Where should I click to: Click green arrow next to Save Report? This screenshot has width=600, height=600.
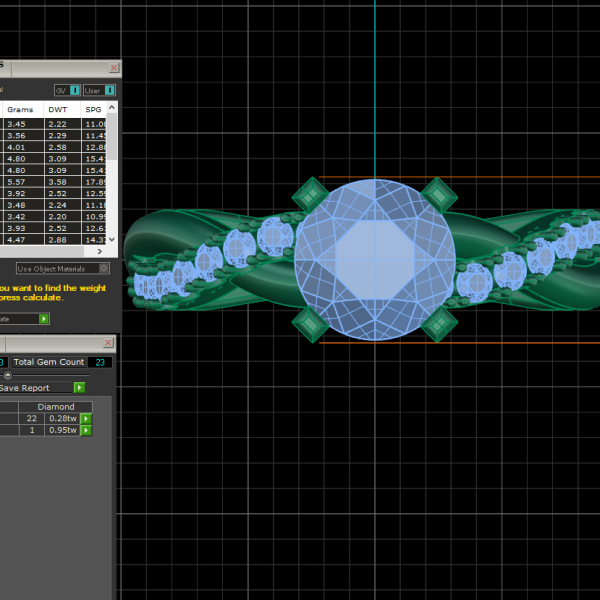79,387
